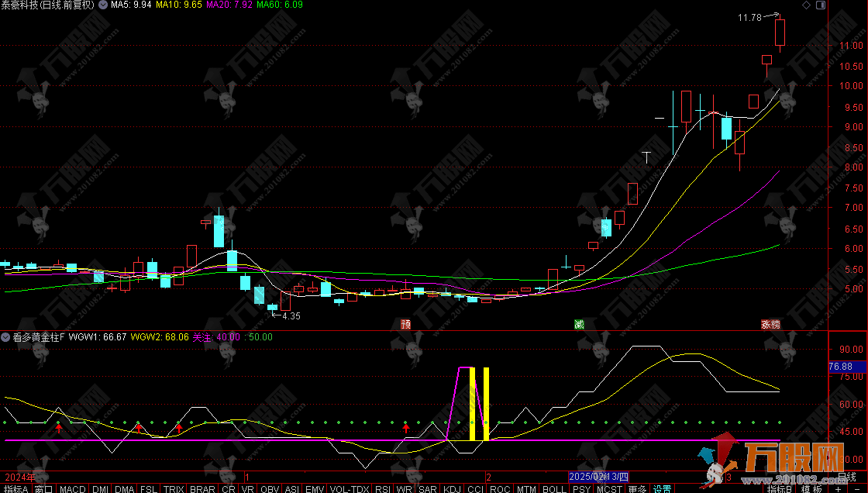Switch to the BOLL indicator tab

point(554,488)
